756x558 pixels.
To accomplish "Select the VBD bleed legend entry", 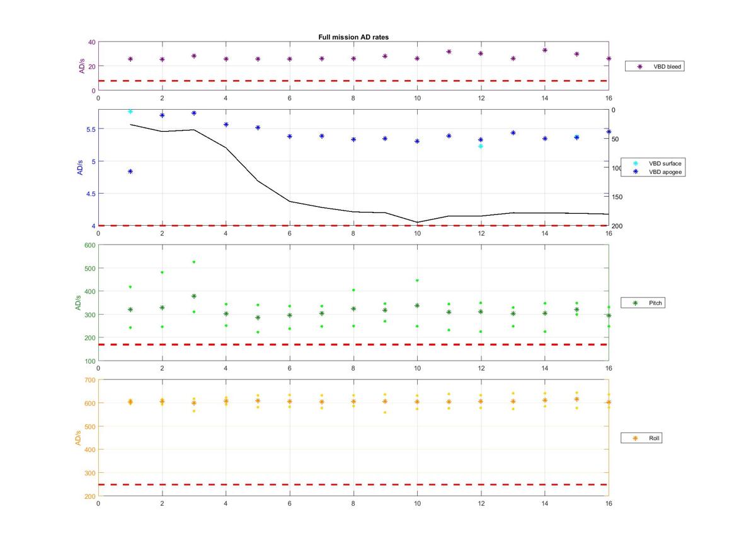I will (x=655, y=66).
